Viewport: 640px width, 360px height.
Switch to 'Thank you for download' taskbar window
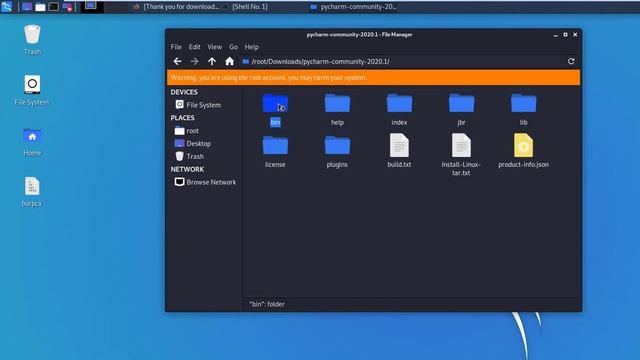point(176,7)
